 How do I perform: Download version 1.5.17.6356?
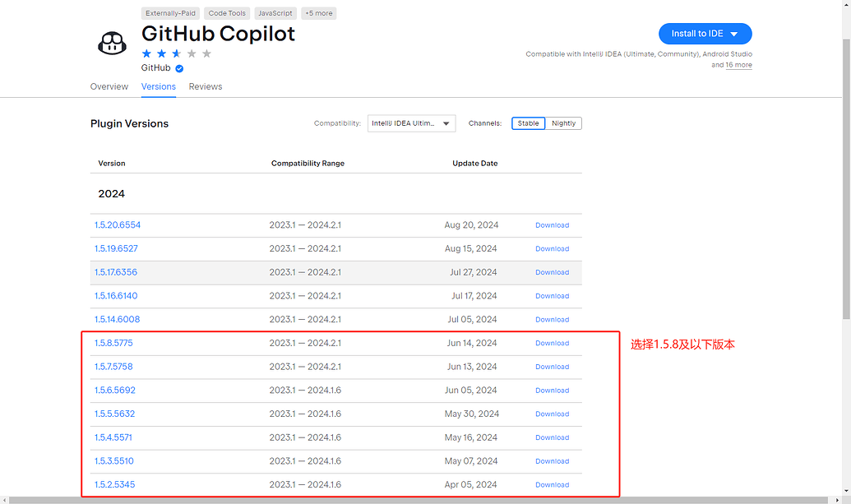(x=552, y=272)
